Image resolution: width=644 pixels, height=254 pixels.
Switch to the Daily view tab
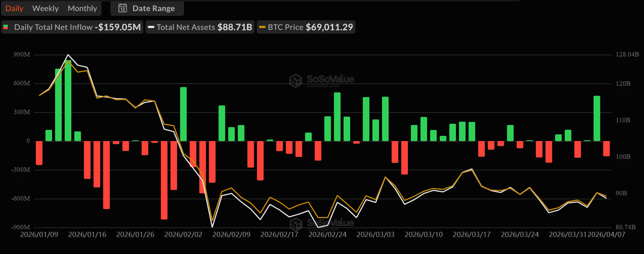tap(14, 8)
